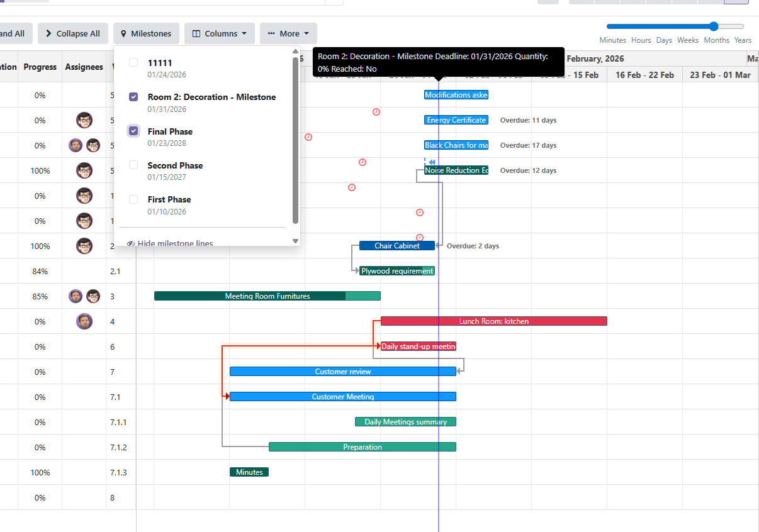Click the clock icon in Energy Certificate row
759x532 pixels.
coord(376,112)
